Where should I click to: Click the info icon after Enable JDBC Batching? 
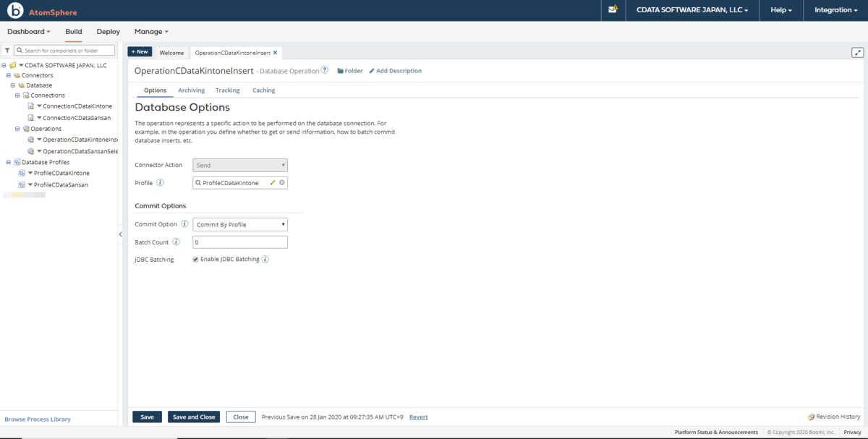[x=265, y=259]
